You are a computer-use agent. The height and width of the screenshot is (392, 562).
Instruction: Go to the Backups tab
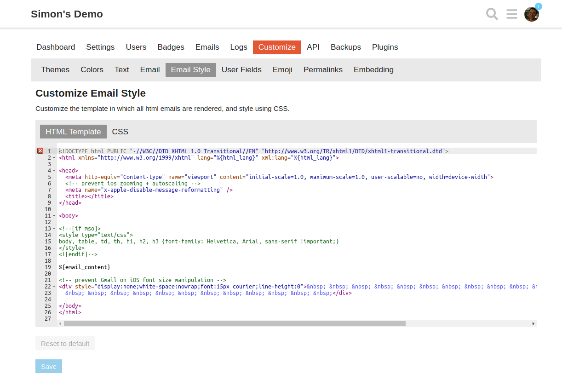click(346, 47)
